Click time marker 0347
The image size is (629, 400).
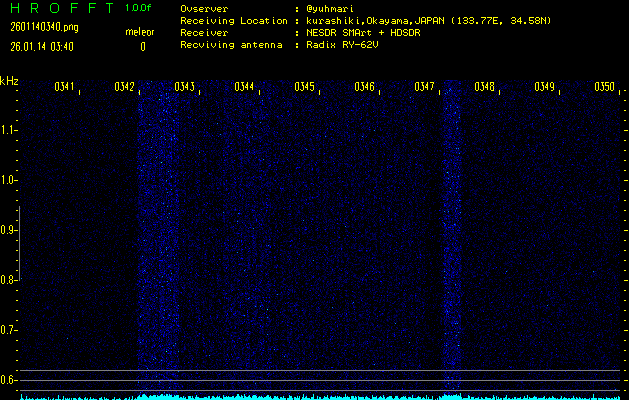click(x=424, y=86)
